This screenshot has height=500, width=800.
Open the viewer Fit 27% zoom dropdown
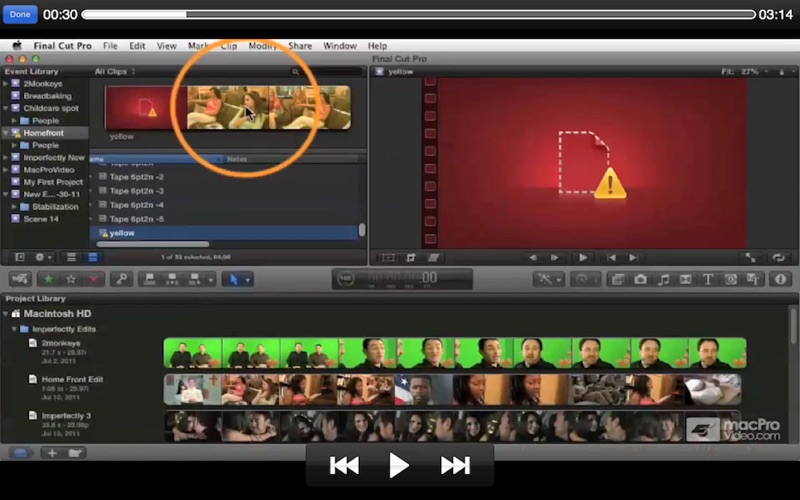(x=744, y=71)
